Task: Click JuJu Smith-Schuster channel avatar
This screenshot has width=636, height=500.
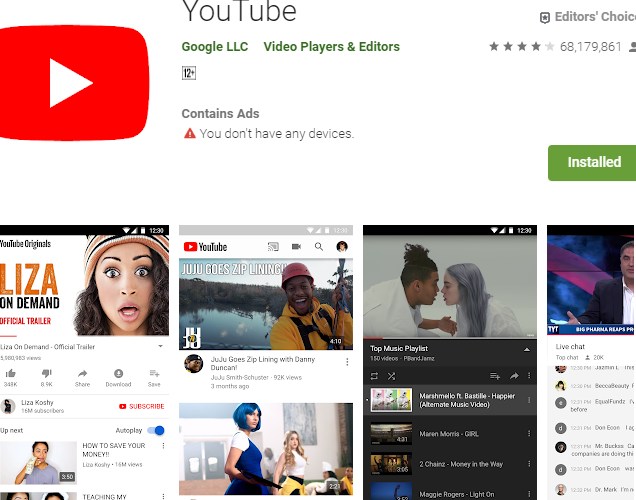Action: coord(193,364)
